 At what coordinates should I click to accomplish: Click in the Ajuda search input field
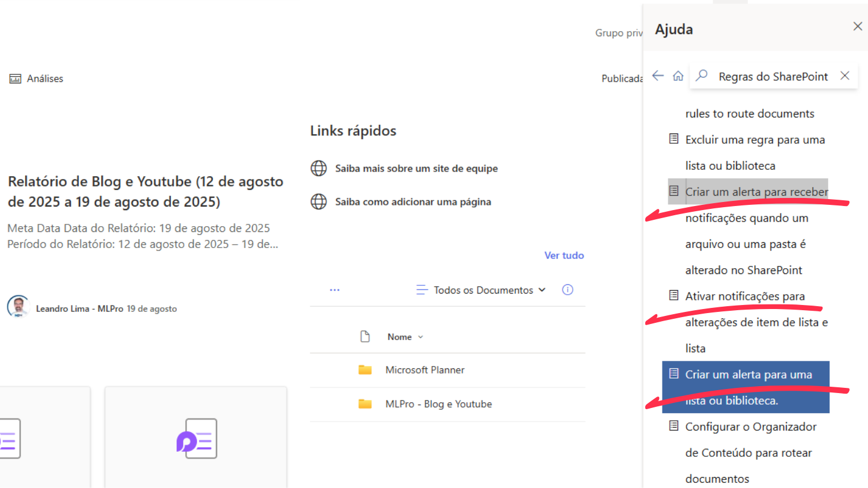click(772, 77)
